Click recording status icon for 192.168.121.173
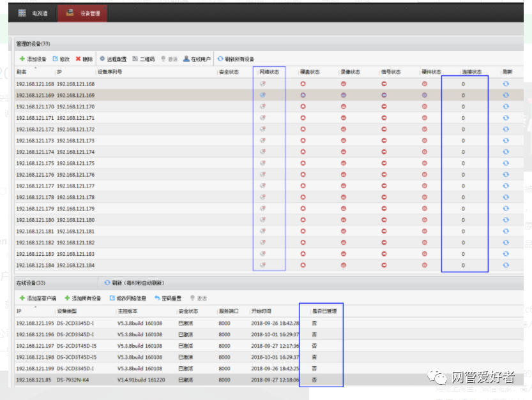Viewport: 532px width, 400px height. (344, 141)
